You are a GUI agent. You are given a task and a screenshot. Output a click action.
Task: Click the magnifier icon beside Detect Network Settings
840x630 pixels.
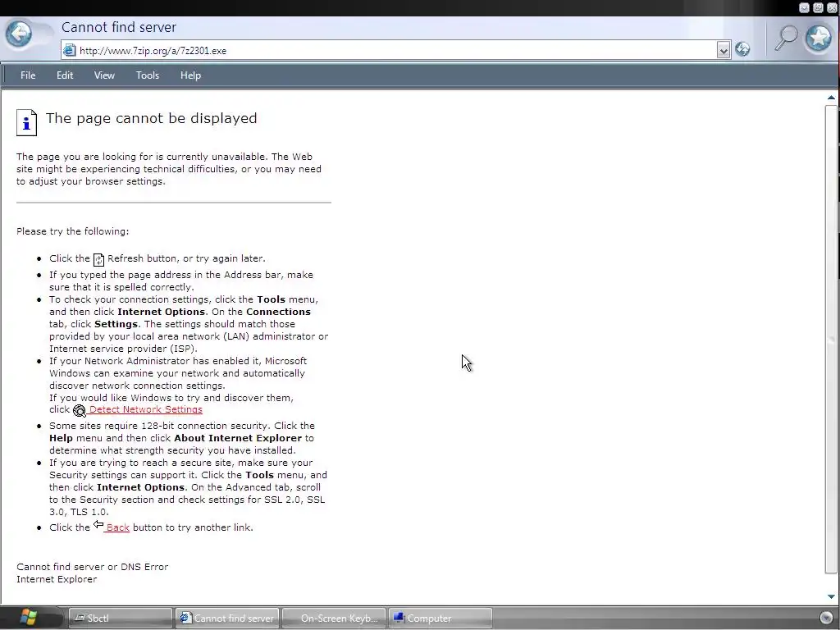pos(80,411)
